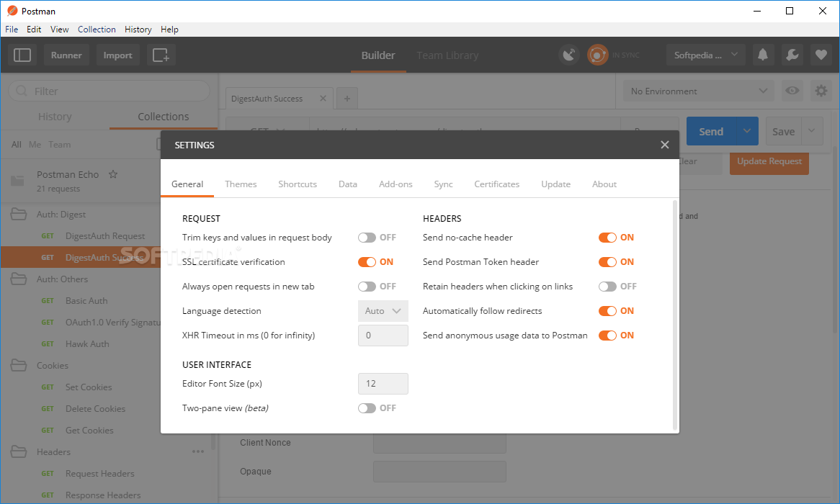Switch to Shortcuts settings tab
The height and width of the screenshot is (504, 840).
[298, 184]
